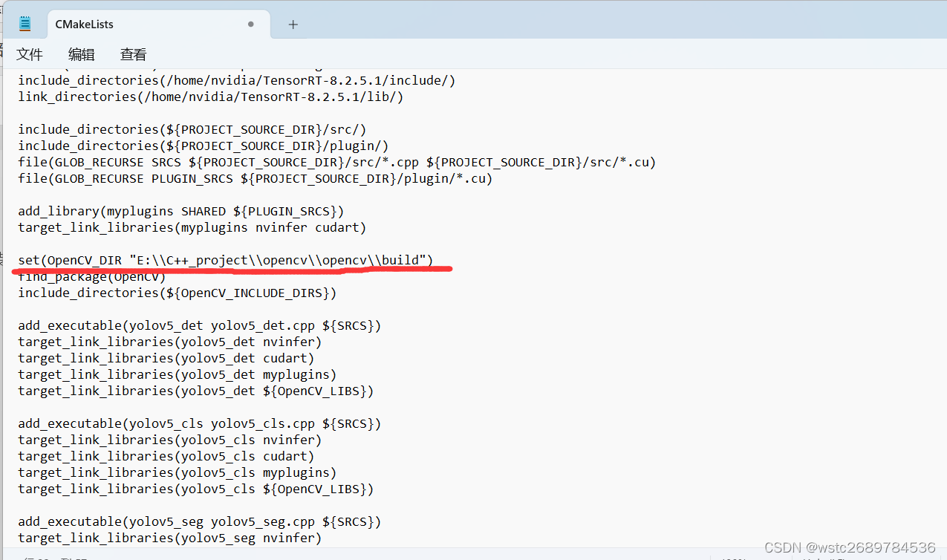Place cursor on the TensorRT include_directories line
Screen dimensions: 947x560
tap(235, 80)
